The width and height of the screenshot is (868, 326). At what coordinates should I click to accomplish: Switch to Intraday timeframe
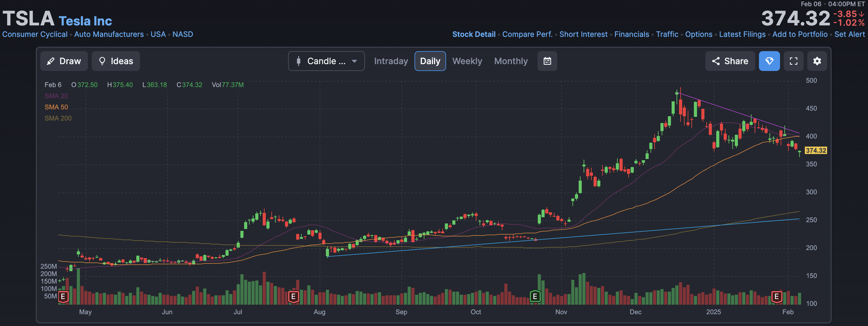[x=391, y=61]
